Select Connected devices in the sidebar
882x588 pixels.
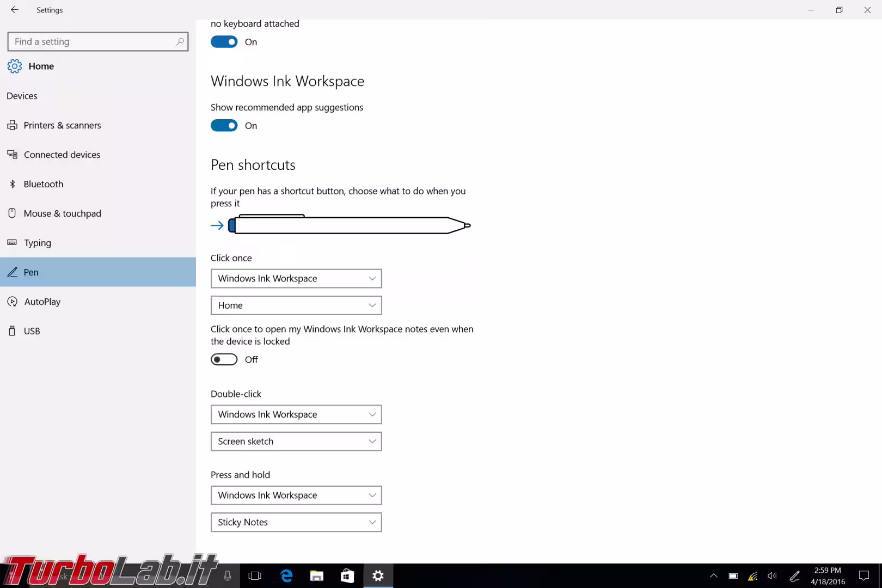tap(98, 155)
